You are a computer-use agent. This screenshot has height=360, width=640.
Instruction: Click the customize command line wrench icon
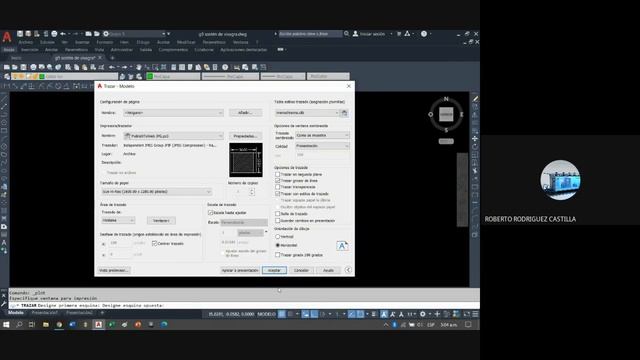[4, 303]
